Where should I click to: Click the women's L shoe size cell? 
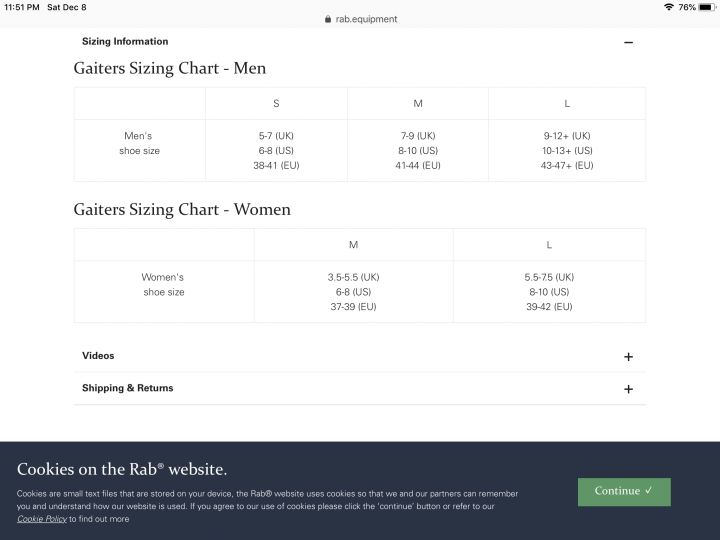(549, 292)
